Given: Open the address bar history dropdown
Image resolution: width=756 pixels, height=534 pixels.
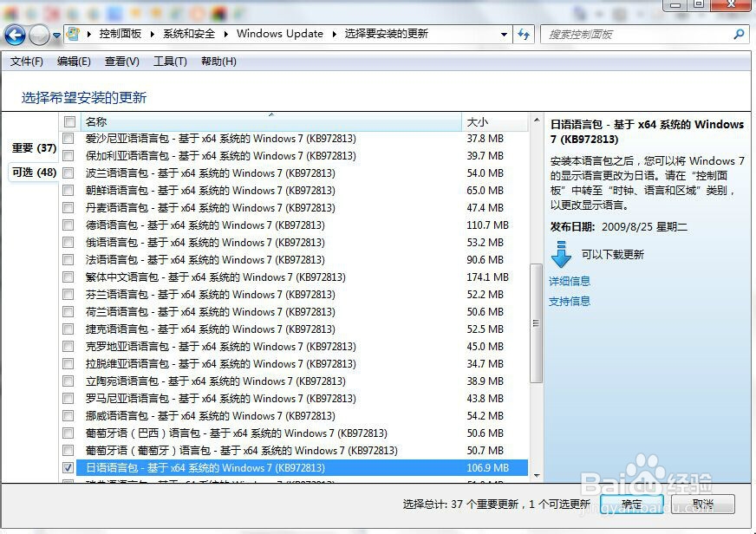Looking at the screenshot, I should point(504,34).
